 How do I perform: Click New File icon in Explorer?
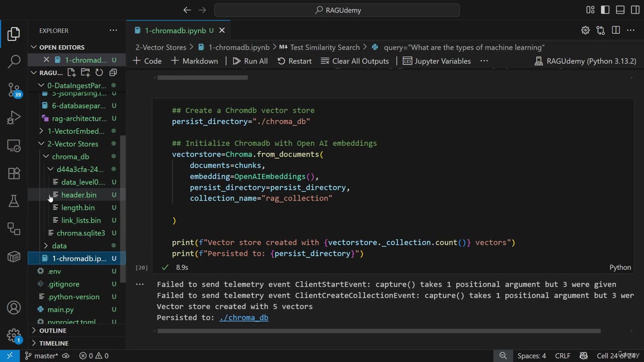point(71,72)
